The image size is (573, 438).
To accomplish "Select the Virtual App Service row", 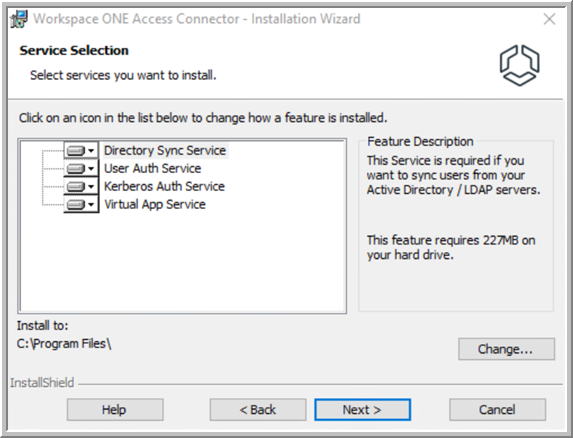I will click(x=155, y=204).
